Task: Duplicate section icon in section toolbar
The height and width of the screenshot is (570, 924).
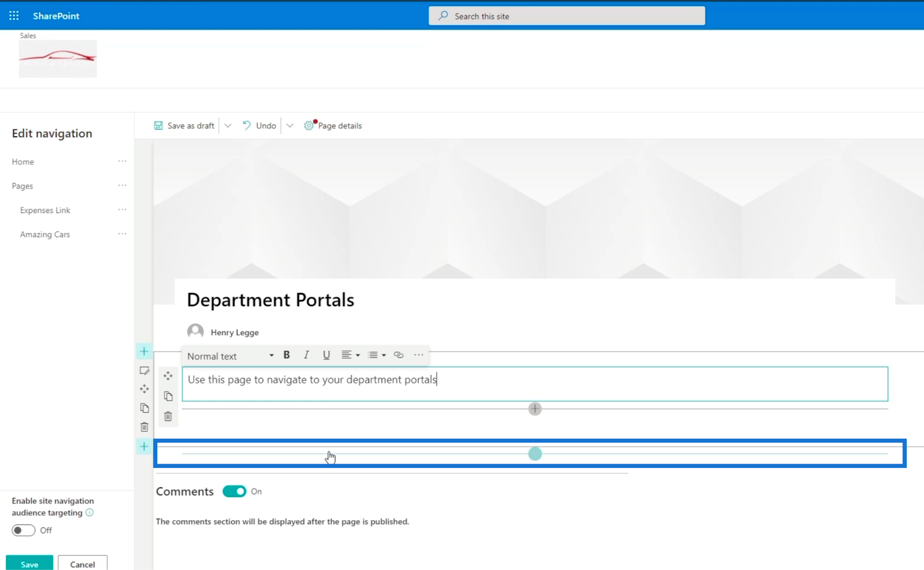Action: pyautogui.click(x=144, y=408)
